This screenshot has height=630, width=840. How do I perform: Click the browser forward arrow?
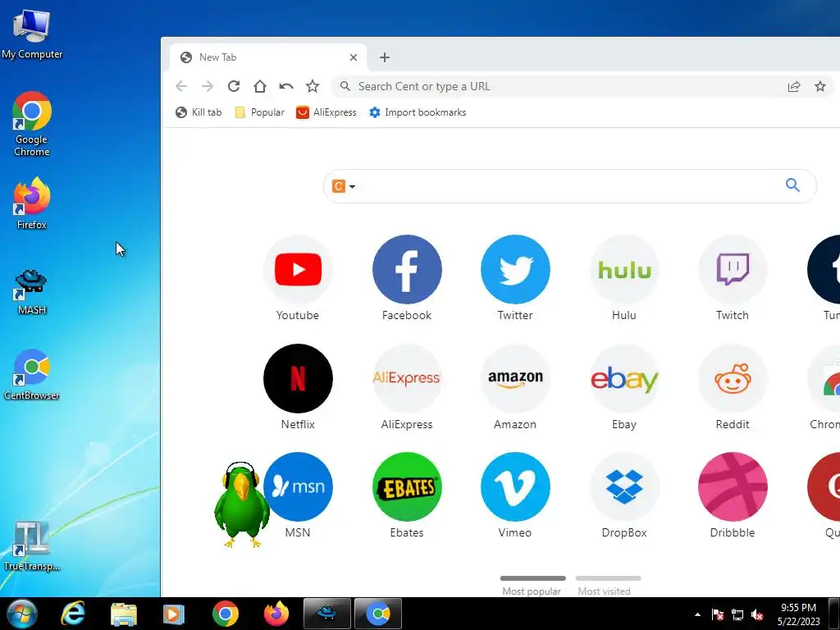coord(208,86)
